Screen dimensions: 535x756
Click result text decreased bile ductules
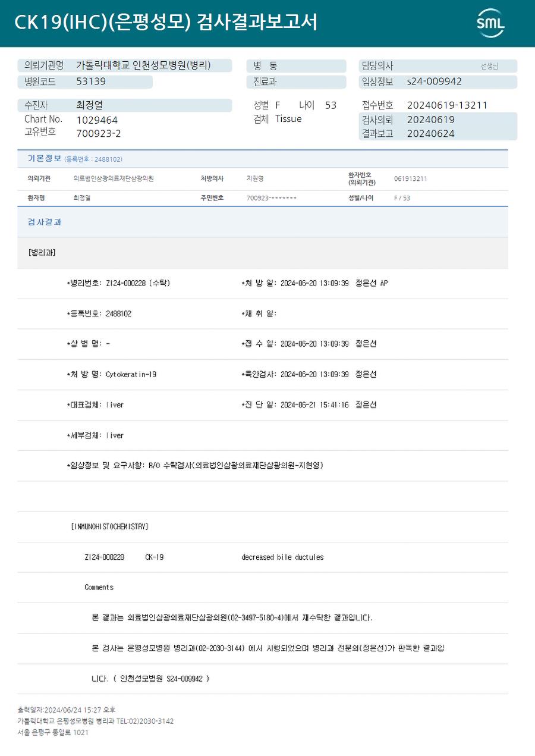282,557
